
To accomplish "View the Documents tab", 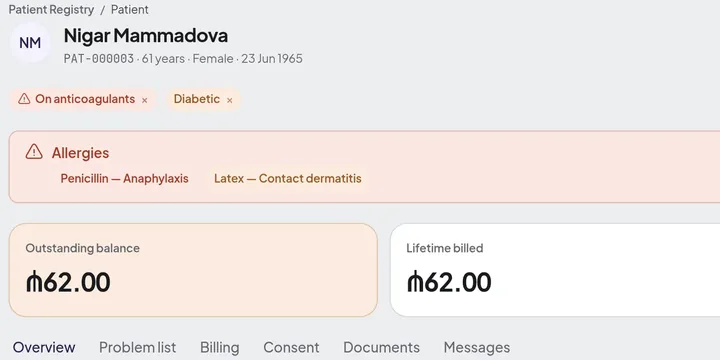I will pos(381,347).
